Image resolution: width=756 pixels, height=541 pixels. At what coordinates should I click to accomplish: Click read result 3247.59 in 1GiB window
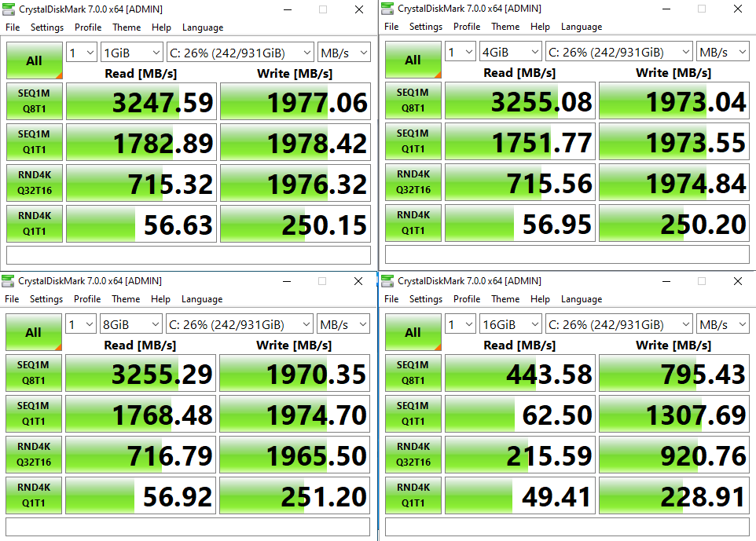pos(141,101)
